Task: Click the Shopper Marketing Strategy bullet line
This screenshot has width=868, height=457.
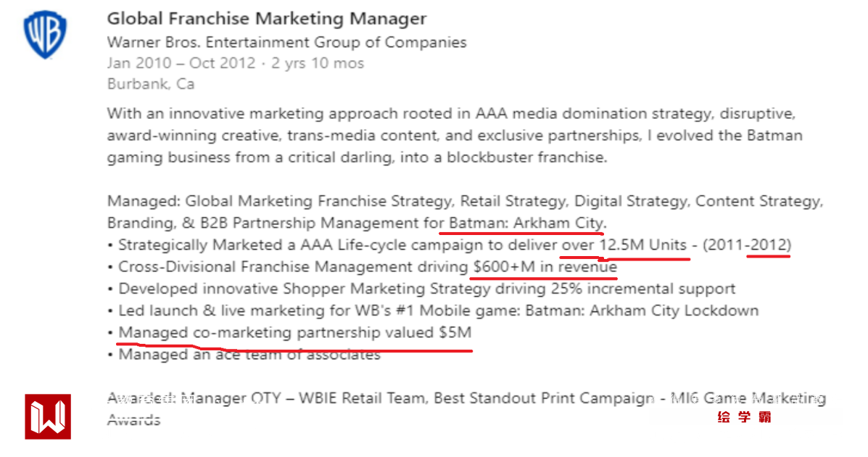Action: pos(426,289)
